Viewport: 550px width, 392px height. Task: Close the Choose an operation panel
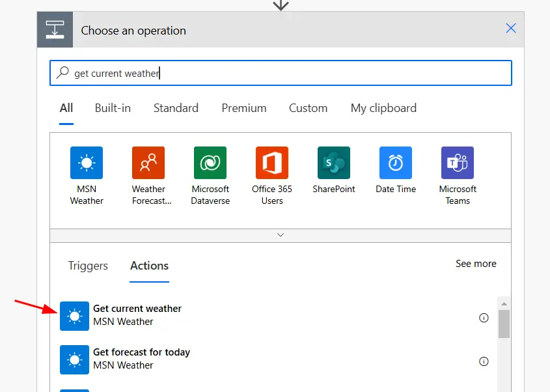(511, 28)
